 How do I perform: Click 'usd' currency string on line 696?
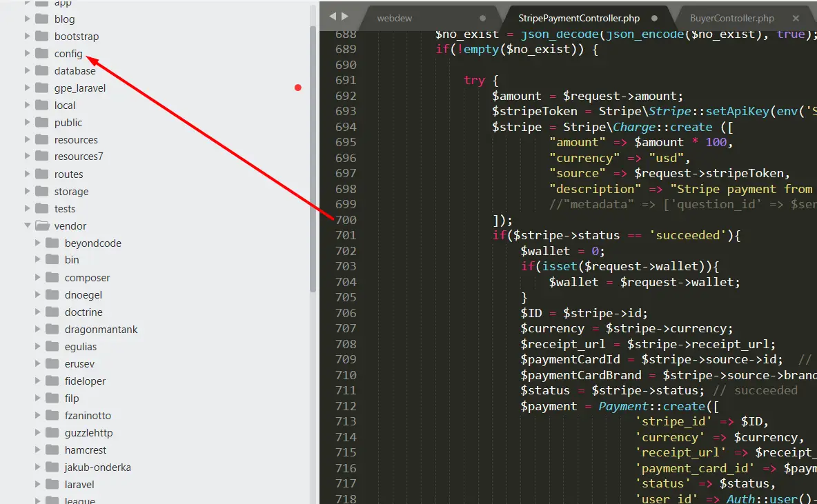pyautogui.click(x=666, y=158)
